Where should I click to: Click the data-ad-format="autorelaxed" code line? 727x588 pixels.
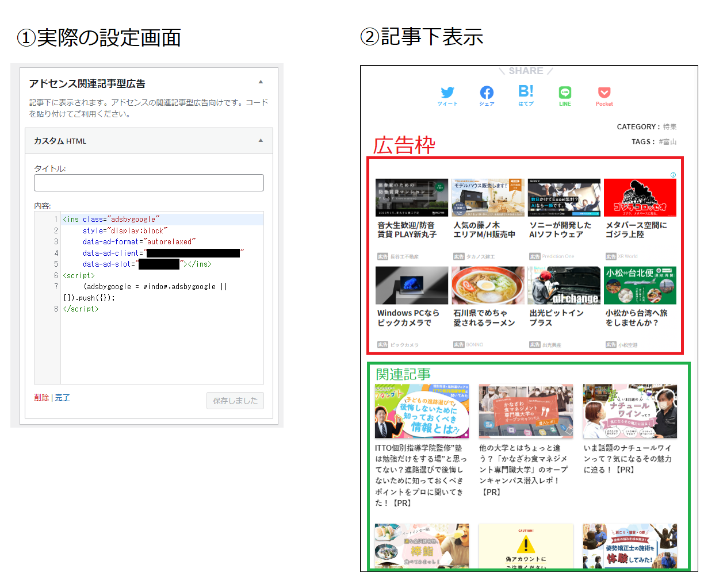click(139, 241)
